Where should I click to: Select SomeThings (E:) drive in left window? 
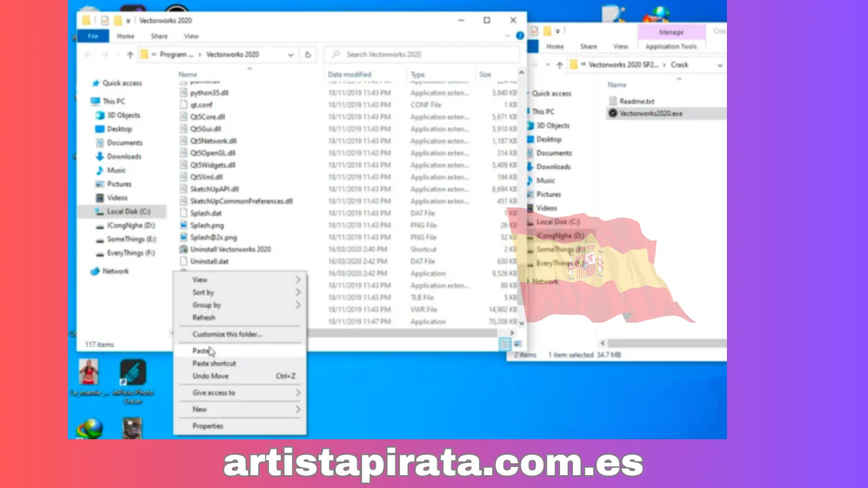[125, 239]
